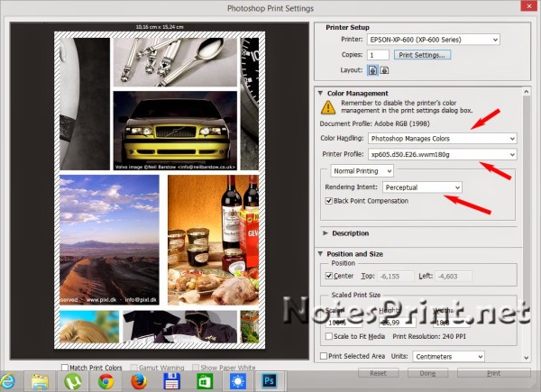Toggle Black Point Compensation checkbox
This screenshot has width=541, height=392.
329,200
